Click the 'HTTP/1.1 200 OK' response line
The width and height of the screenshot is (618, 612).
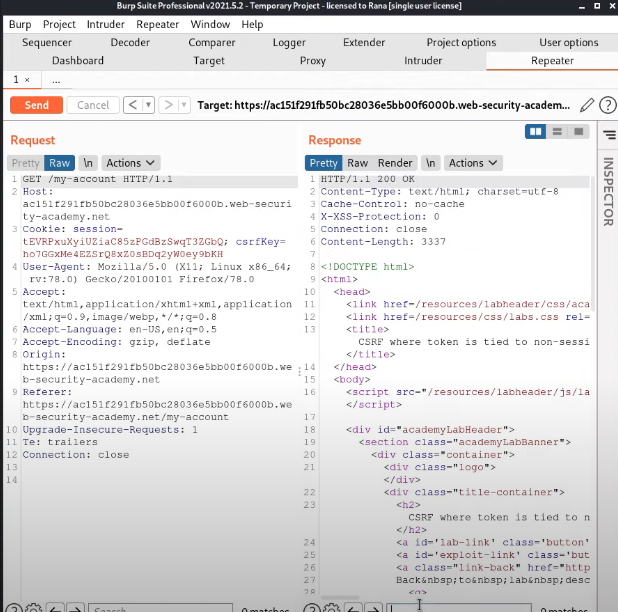(367, 179)
